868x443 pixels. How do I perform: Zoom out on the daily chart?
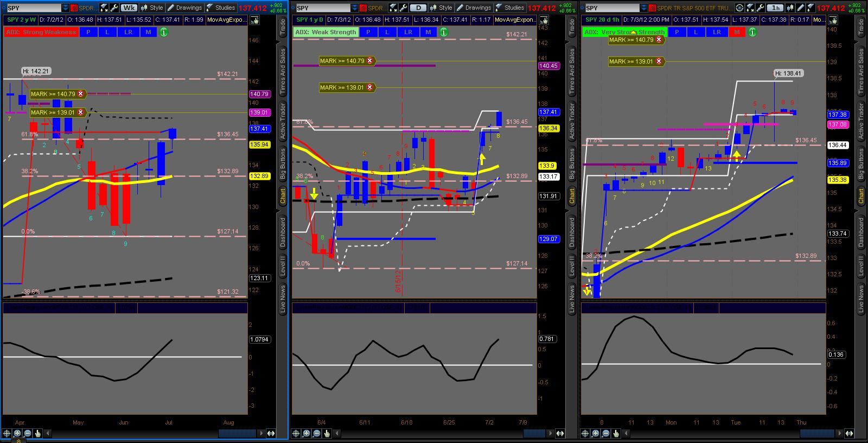(317, 433)
